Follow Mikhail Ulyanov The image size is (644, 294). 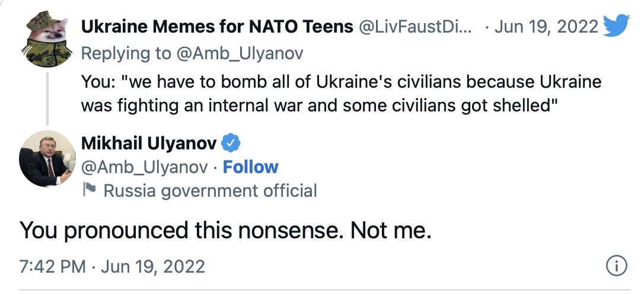(x=250, y=167)
